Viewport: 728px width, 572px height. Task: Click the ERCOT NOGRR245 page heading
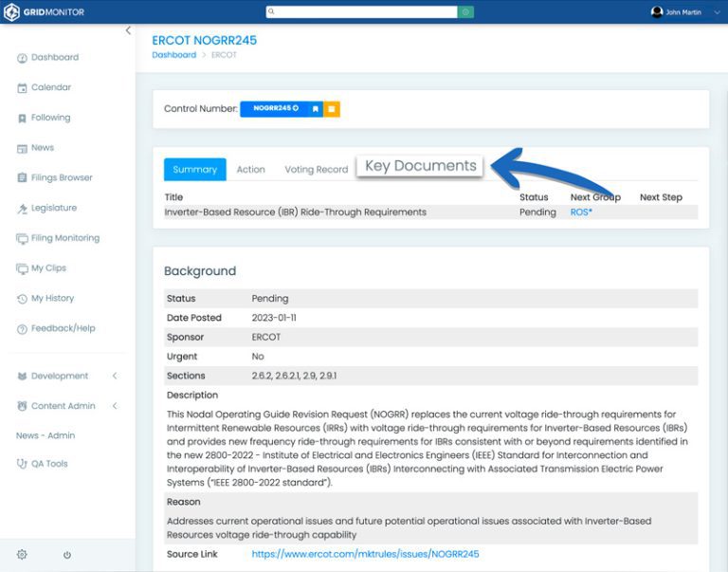(205, 41)
